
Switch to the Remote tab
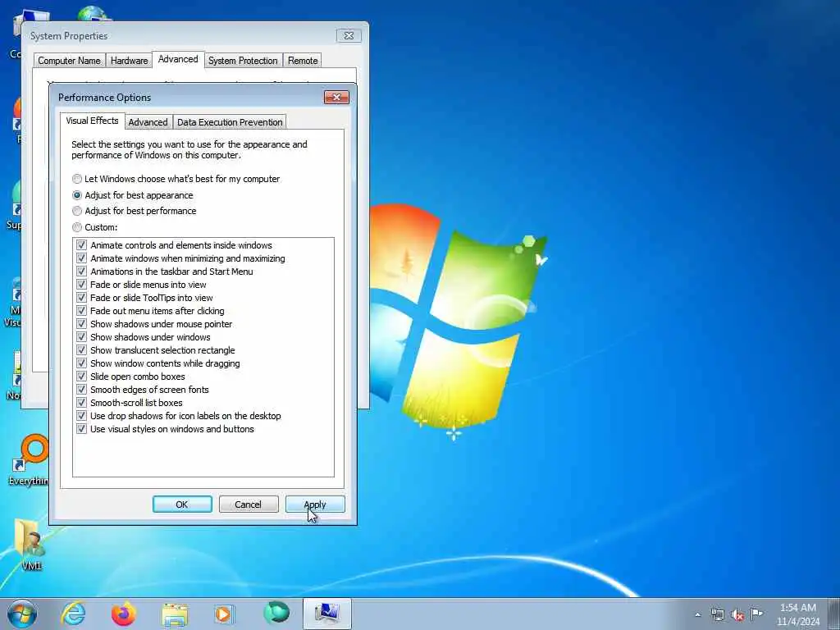click(303, 61)
